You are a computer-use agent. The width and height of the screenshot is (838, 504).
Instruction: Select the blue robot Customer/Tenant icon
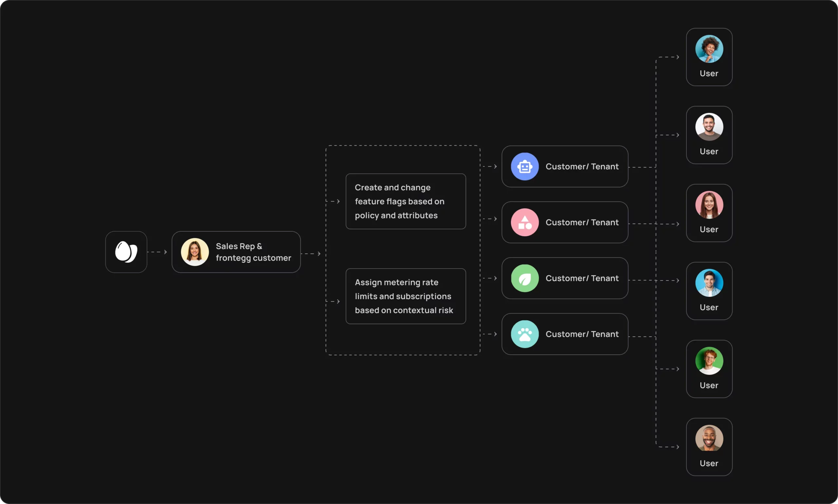pos(524,166)
